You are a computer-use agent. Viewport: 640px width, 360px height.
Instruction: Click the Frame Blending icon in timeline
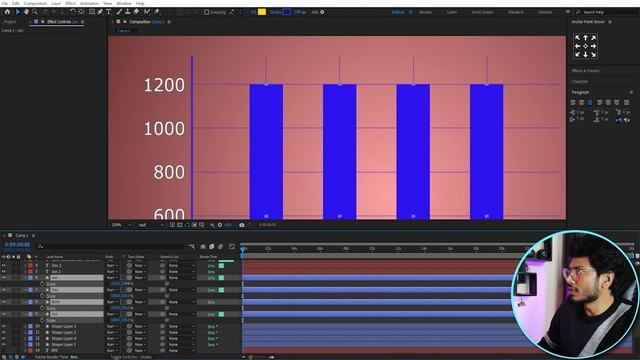[x=211, y=247]
